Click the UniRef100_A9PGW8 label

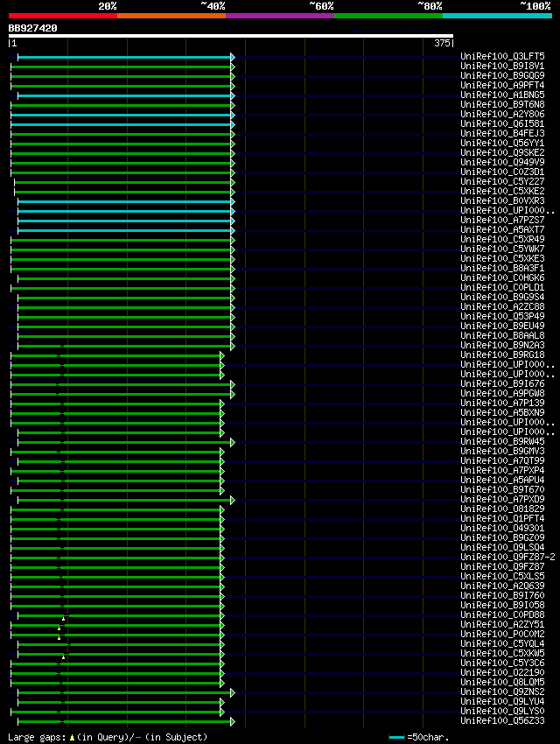click(502, 393)
